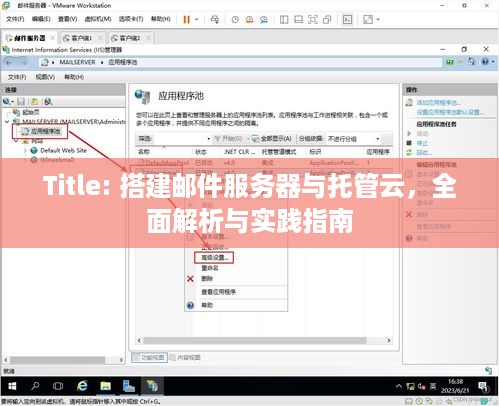Close the 客户端2 tab
The height and width of the screenshot is (406, 499).
[x=149, y=38]
